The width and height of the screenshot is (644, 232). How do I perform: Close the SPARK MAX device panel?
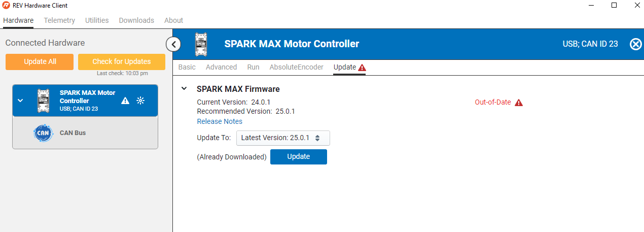[635, 44]
